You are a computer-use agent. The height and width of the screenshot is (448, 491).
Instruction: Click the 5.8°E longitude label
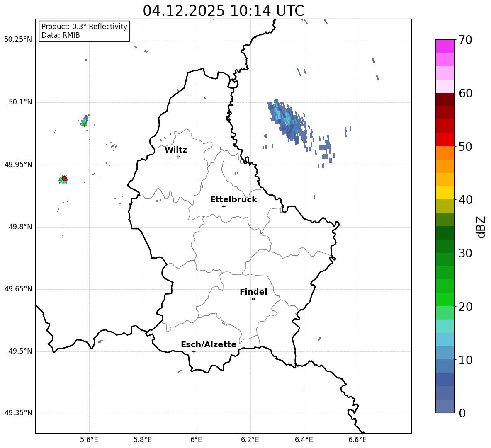[143, 440]
